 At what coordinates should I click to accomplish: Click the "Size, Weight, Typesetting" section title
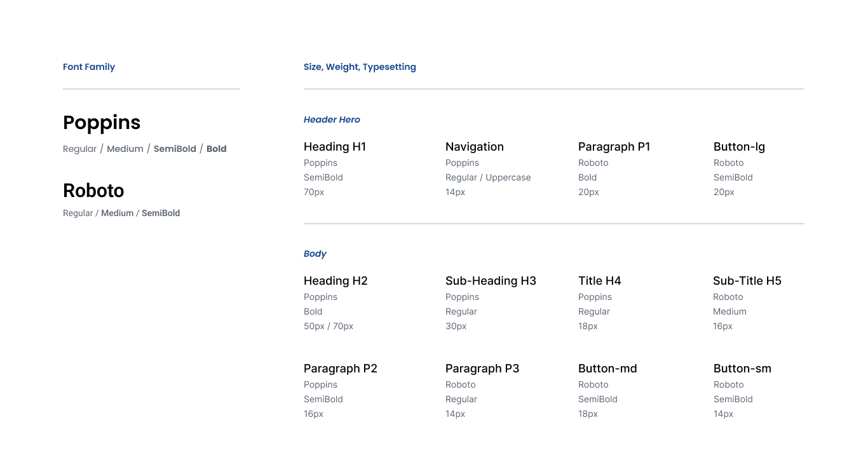(x=360, y=67)
